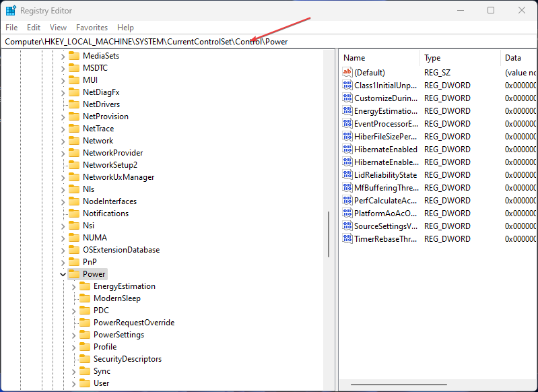This screenshot has height=392, width=538.
Task: Select the NetTrace folder icon
Action: coord(74,129)
